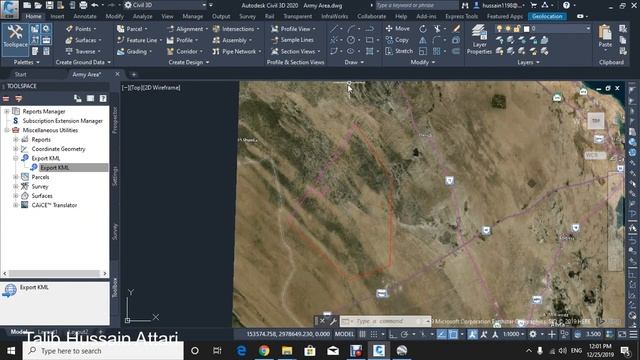Click the Assembly tool
The height and width of the screenshot is (360, 640).
coord(232,40)
